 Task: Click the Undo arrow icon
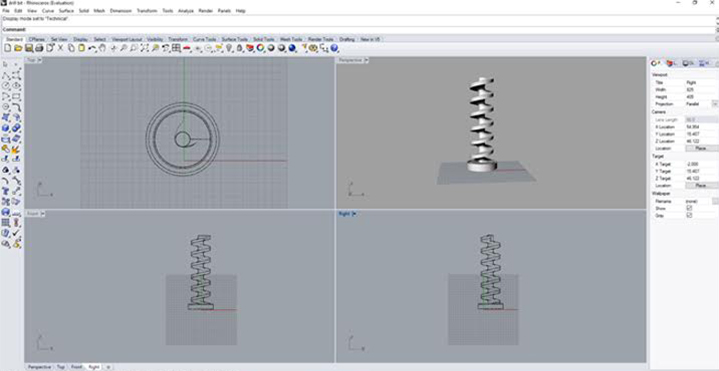[x=92, y=48]
